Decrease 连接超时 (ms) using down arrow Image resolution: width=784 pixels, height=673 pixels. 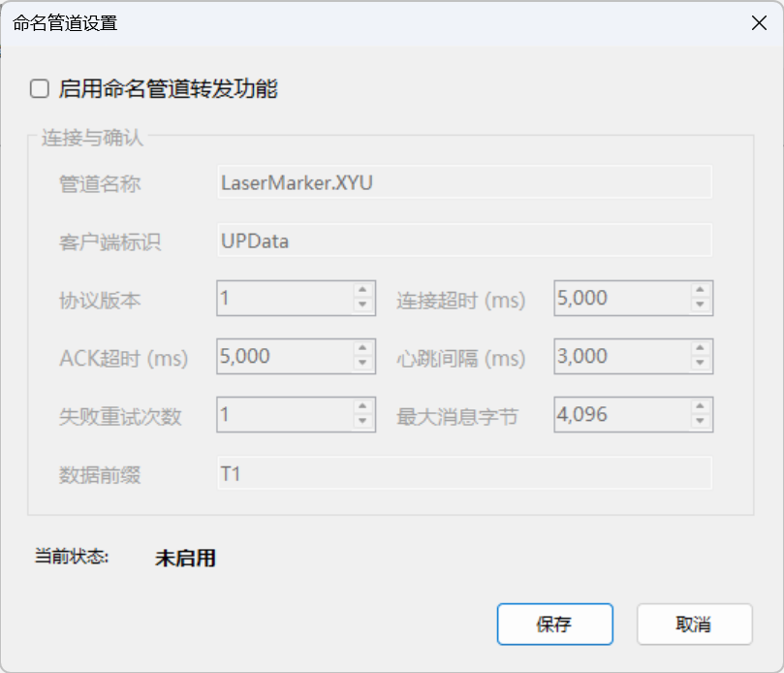point(700,305)
